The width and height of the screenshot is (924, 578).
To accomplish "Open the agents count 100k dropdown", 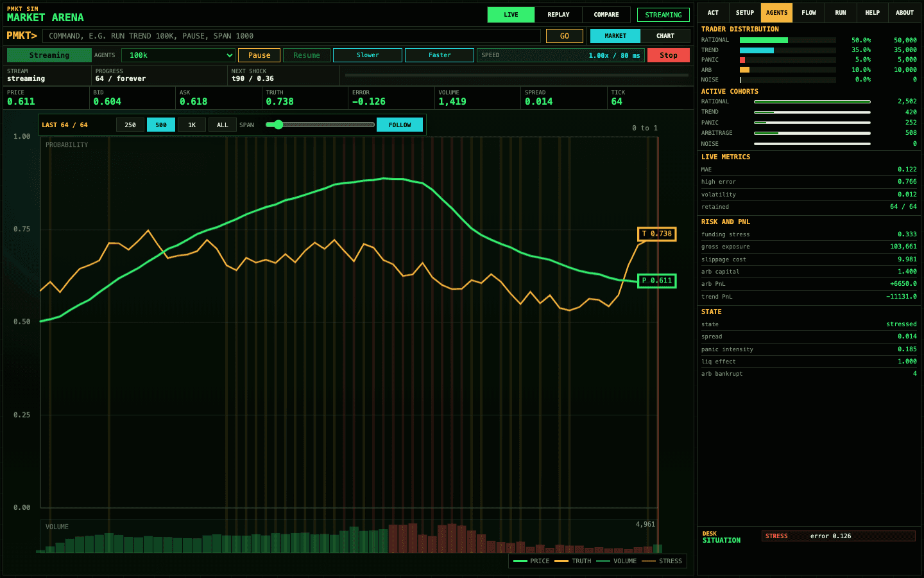I will [179, 55].
